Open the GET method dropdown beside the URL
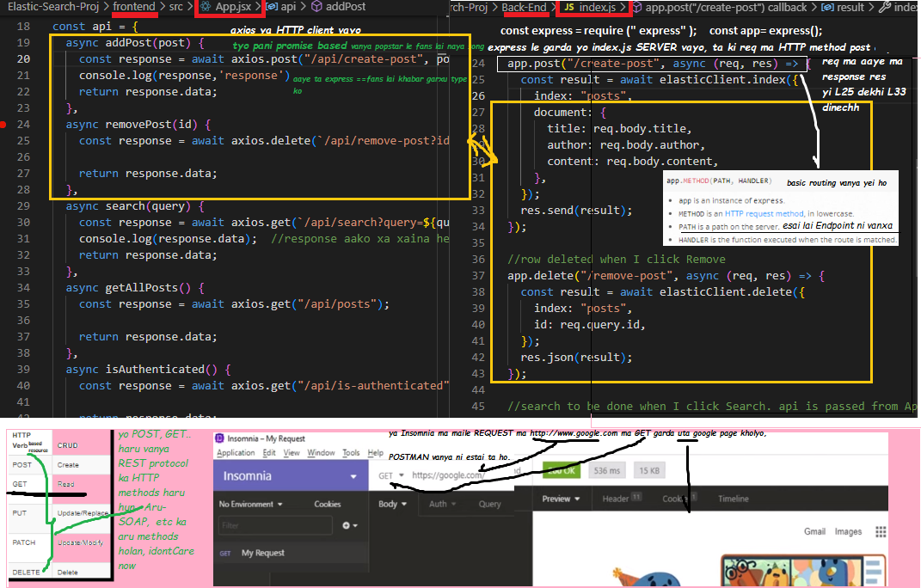921x588 pixels. point(391,475)
